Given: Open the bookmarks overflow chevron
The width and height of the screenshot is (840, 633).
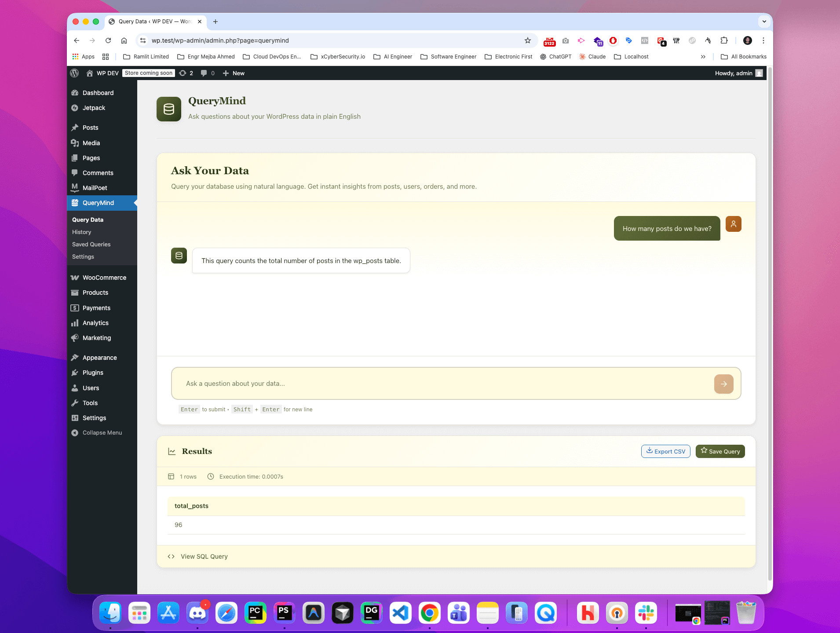Looking at the screenshot, I should [x=703, y=56].
